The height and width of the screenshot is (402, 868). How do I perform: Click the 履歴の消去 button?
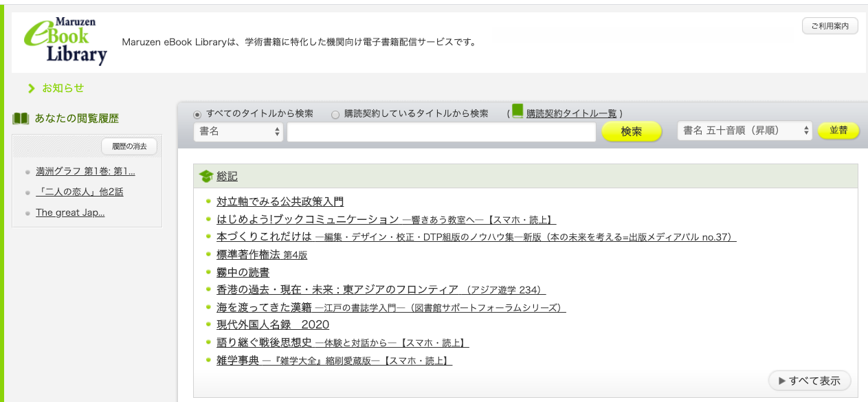[129, 146]
